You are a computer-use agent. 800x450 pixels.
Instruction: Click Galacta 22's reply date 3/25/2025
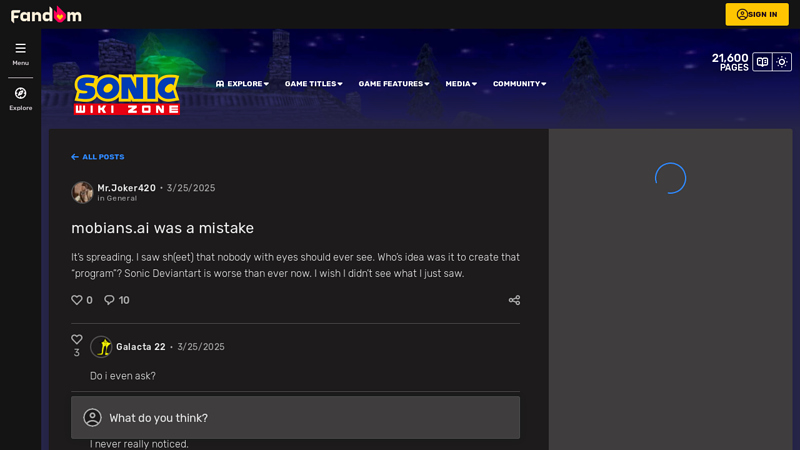point(201,347)
